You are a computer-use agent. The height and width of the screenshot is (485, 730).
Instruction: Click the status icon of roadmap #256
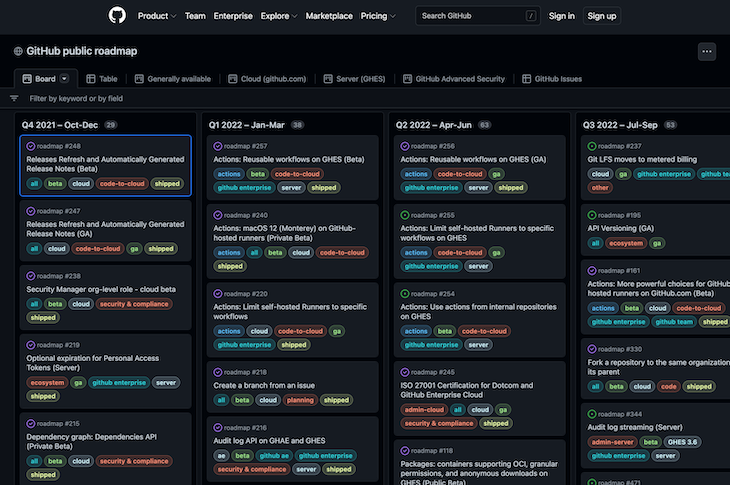point(405,146)
